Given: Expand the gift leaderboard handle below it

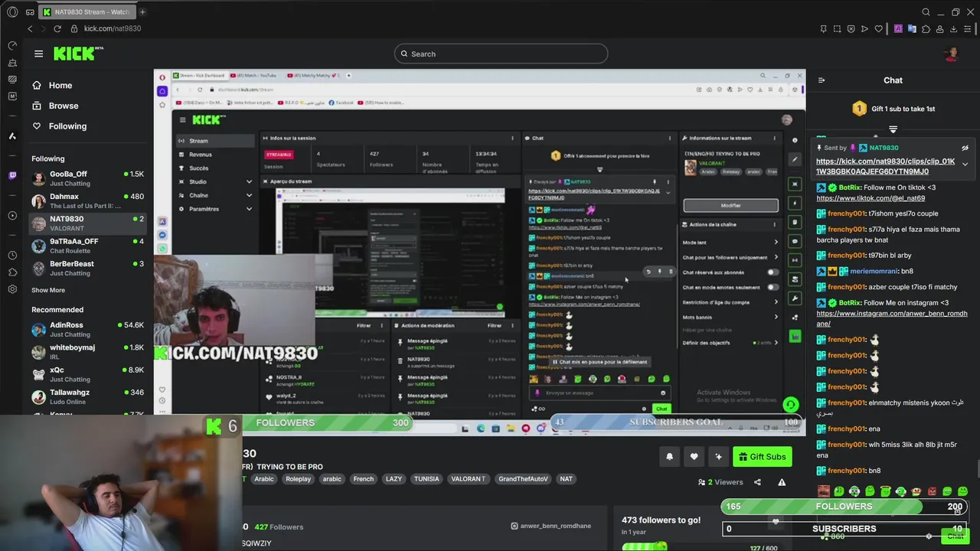Looking at the screenshot, I should 893,129.
